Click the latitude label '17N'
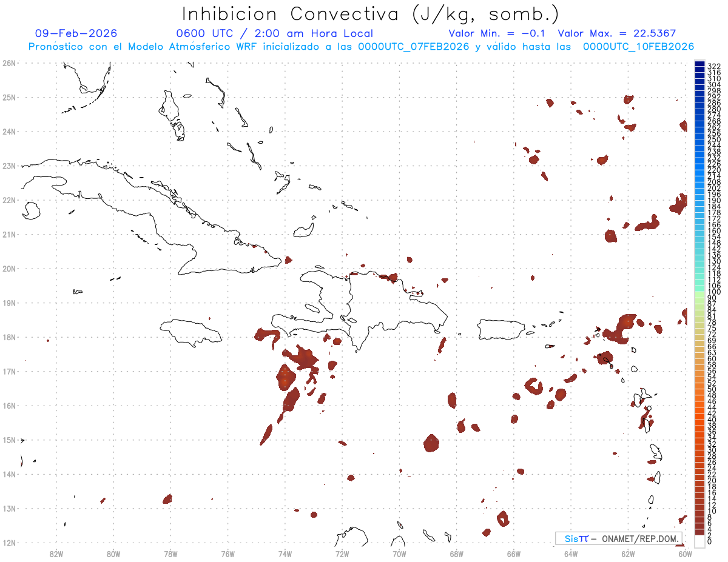The width and height of the screenshot is (728, 562). coord(8,371)
